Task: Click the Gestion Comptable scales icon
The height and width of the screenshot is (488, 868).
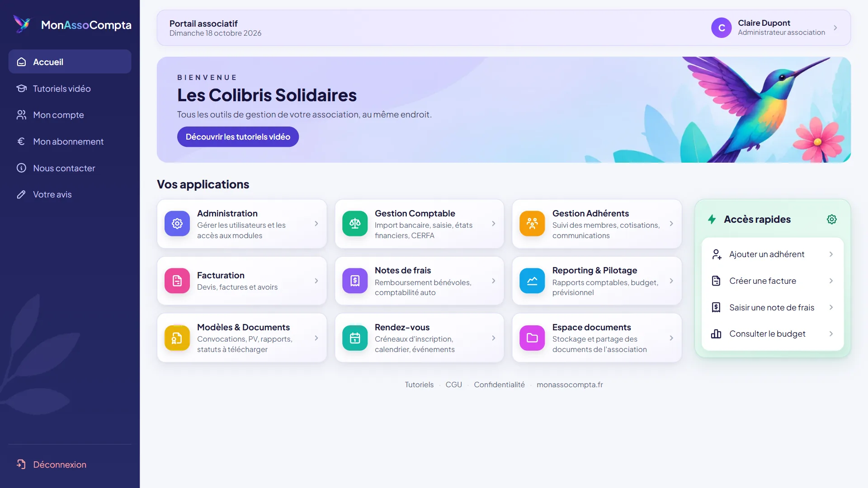Action: click(355, 224)
